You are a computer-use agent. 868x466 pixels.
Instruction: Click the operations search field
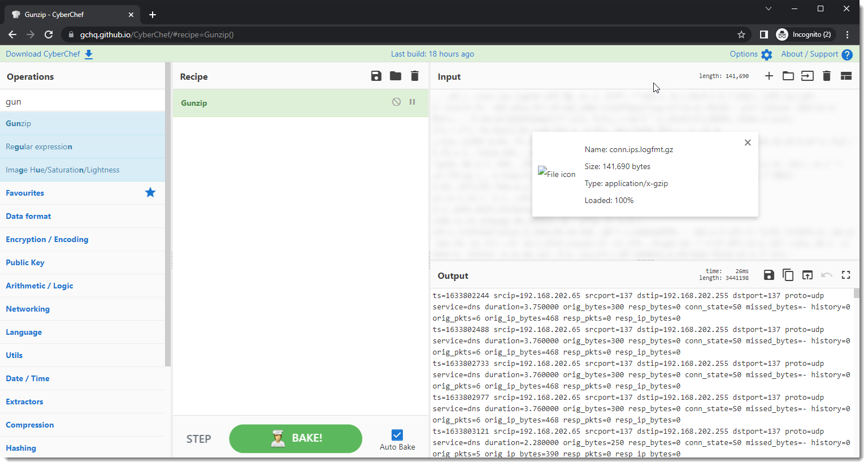83,102
